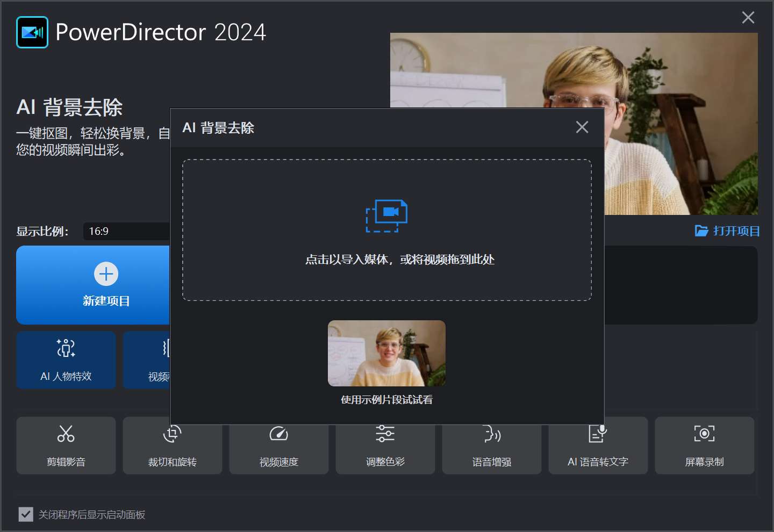The width and height of the screenshot is (774, 532).
Task: Open the 视频速度 video speed tool
Action: [278, 445]
